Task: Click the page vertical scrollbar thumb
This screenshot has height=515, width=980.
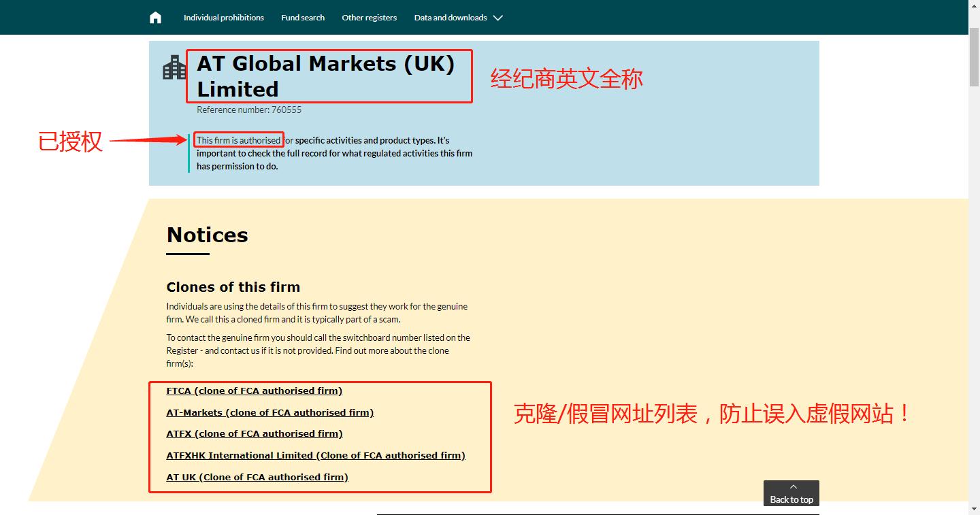Action: coord(974,58)
